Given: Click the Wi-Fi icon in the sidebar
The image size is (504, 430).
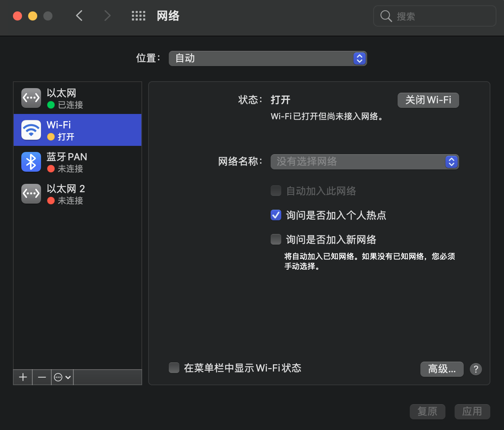Looking at the screenshot, I should [31, 130].
